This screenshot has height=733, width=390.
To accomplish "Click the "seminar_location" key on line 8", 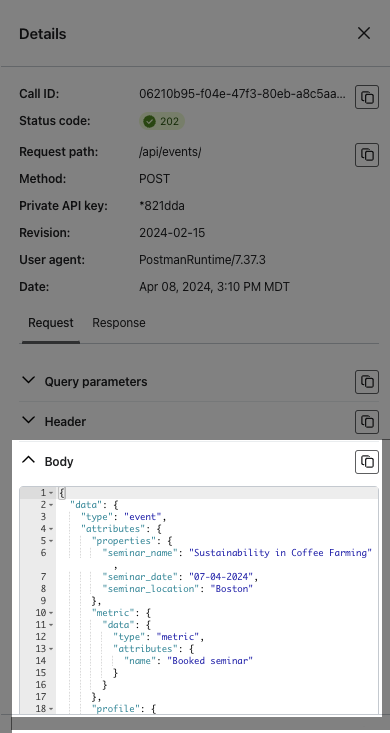I will pyautogui.click(x=151, y=589).
